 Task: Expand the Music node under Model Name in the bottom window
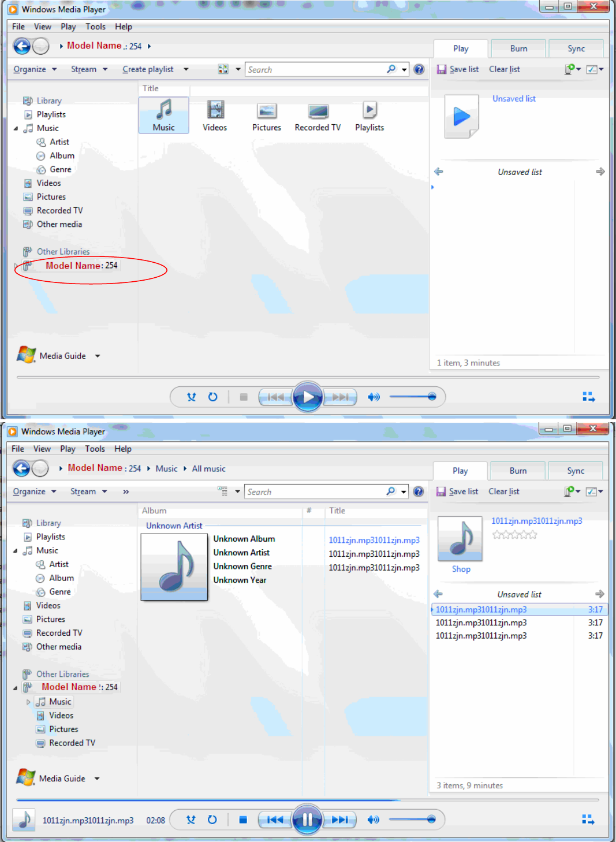pos(28,702)
